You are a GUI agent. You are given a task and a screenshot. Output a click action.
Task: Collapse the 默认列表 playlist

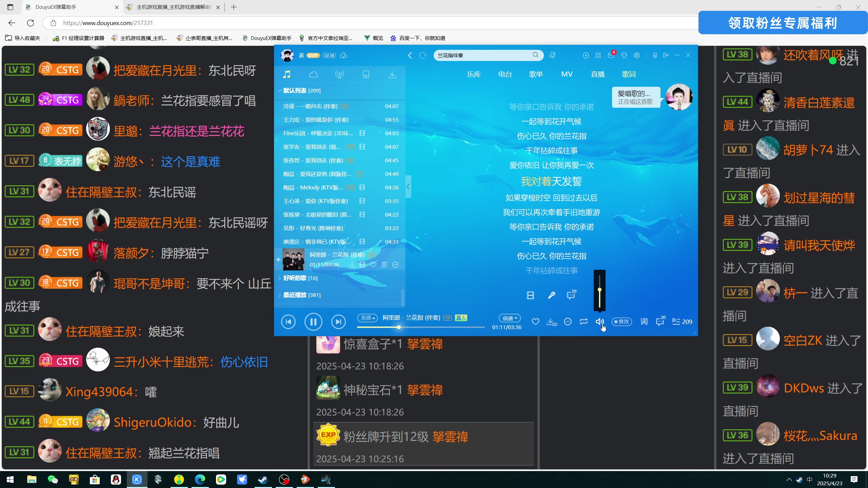coord(279,90)
